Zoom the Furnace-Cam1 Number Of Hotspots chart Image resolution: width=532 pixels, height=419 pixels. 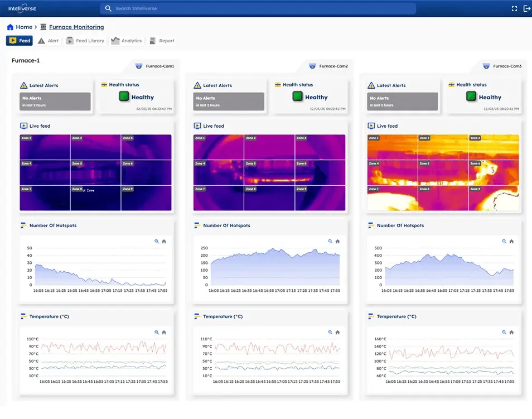point(157,242)
